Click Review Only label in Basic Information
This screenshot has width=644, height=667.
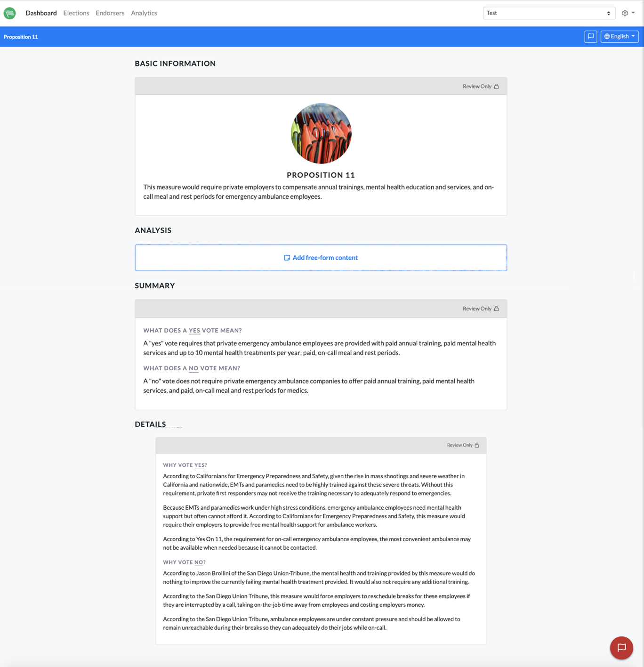[477, 86]
